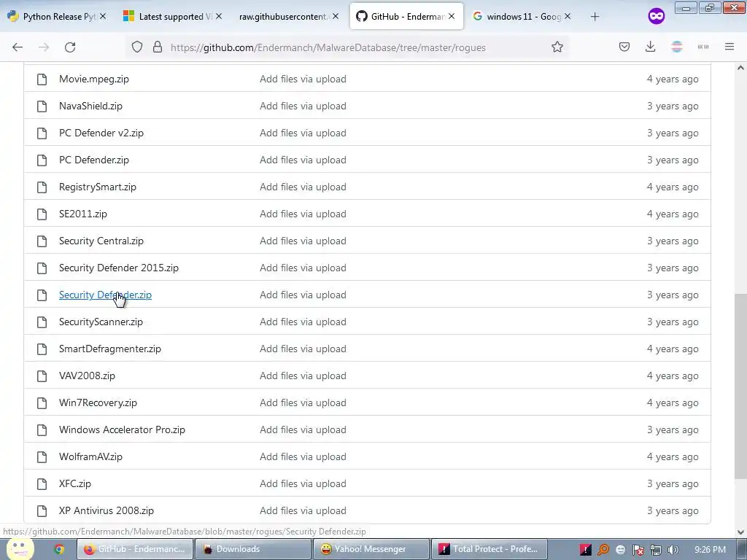This screenshot has height=560, width=747.
Task: Click file icon beside VAV2008.zip
Action: (x=42, y=376)
